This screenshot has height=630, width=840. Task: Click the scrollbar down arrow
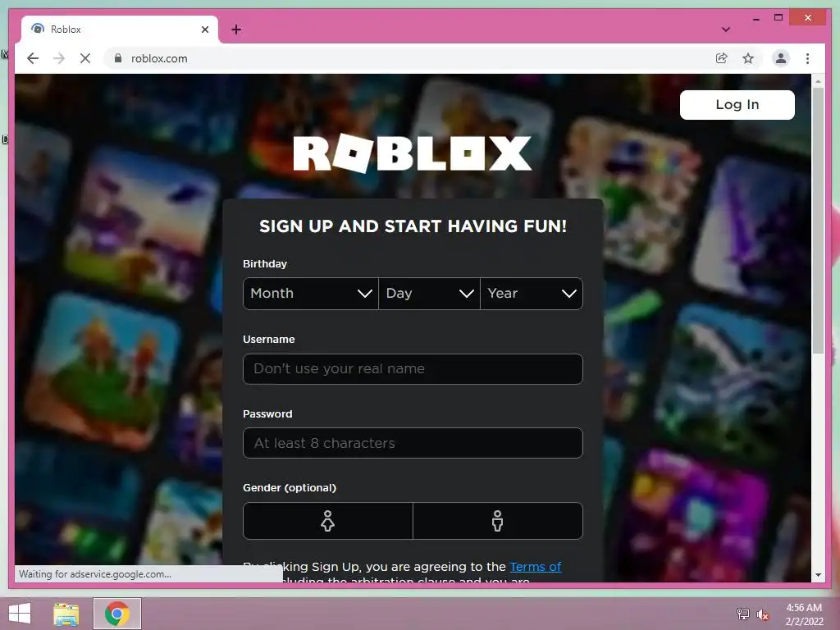(818, 575)
